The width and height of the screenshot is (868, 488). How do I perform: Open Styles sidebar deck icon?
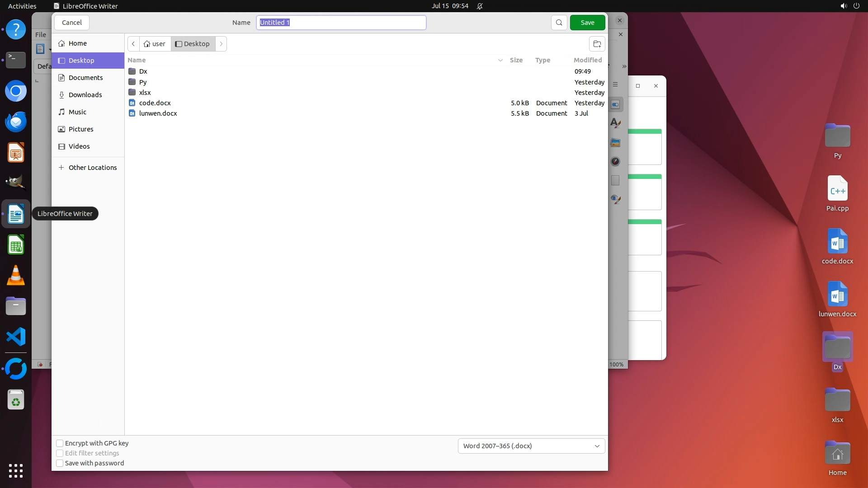(x=615, y=123)
